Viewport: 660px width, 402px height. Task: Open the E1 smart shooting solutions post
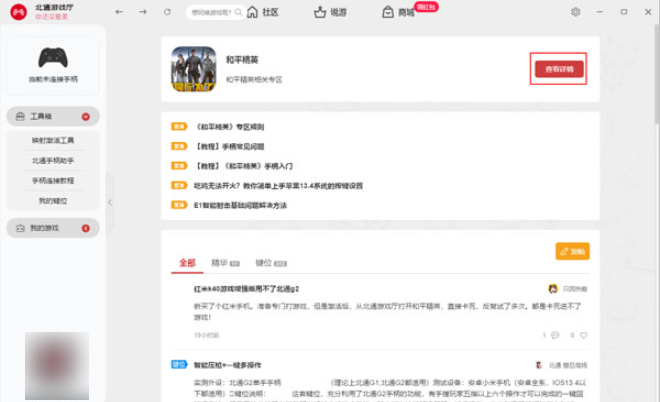(x=240, y=205)
